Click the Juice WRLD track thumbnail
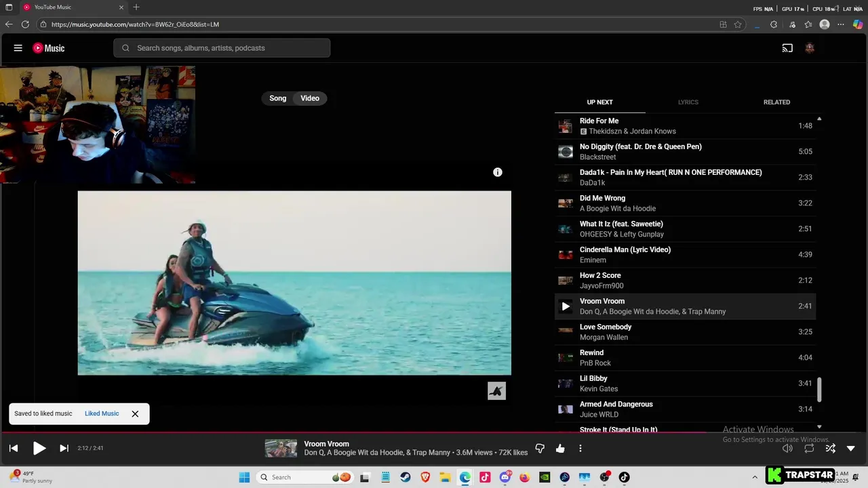Image resolution: width=868 pixels, height=488 pixels. pyautogui.click(x=566, y=409)
